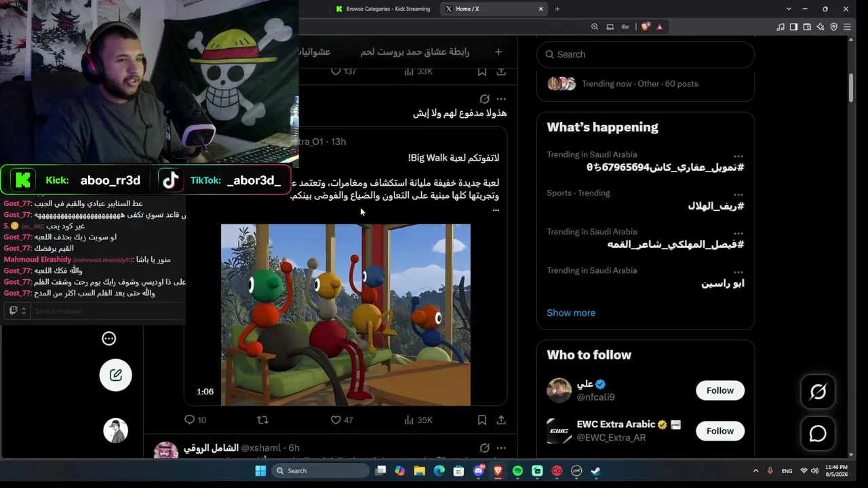The image size is (868, 488).
Task: Click the compose new post button
Action: [x=115, y=375]
